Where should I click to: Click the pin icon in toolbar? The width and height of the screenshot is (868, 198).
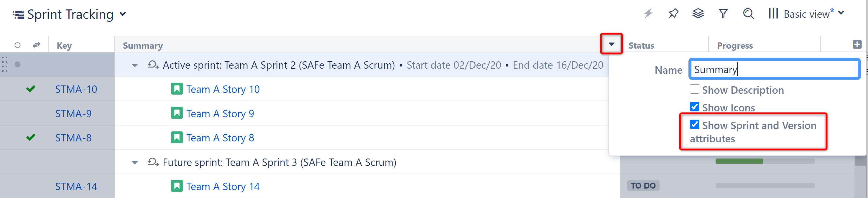673,14
